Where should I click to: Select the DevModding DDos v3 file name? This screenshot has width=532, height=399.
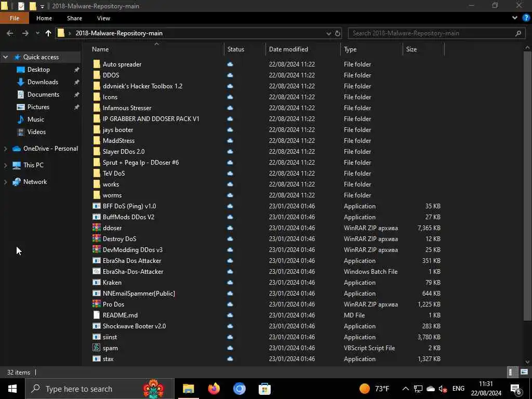coord(132,250)
